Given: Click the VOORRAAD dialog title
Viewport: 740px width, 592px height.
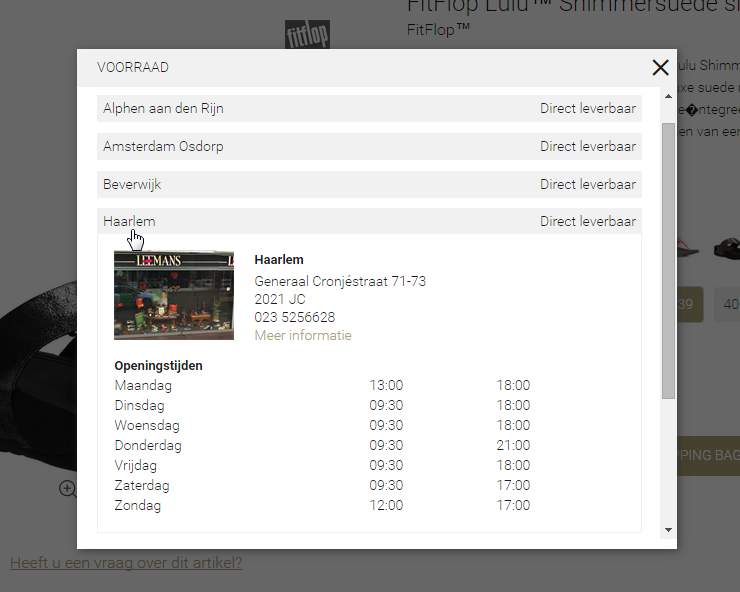Looking at the screenshot, I should (133, 68).
